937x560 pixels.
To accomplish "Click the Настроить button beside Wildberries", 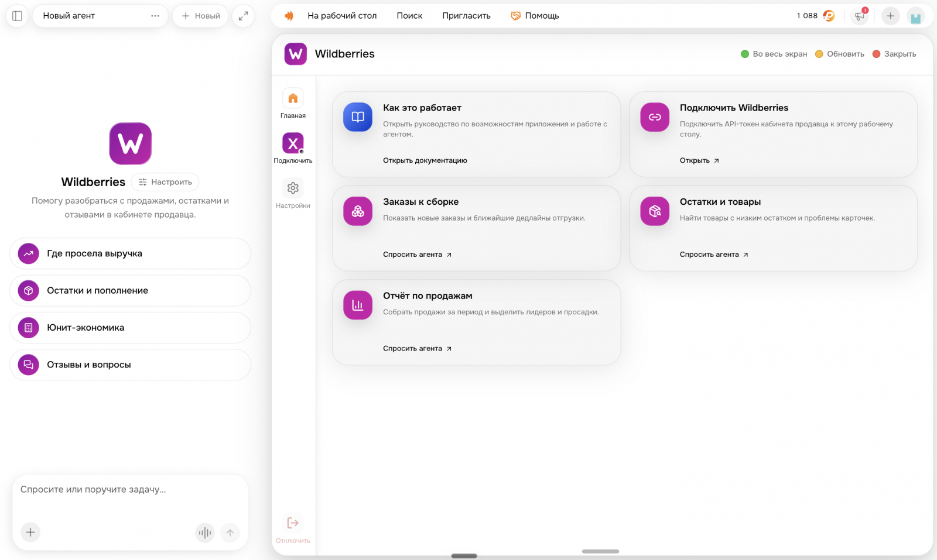I will 165,182.
